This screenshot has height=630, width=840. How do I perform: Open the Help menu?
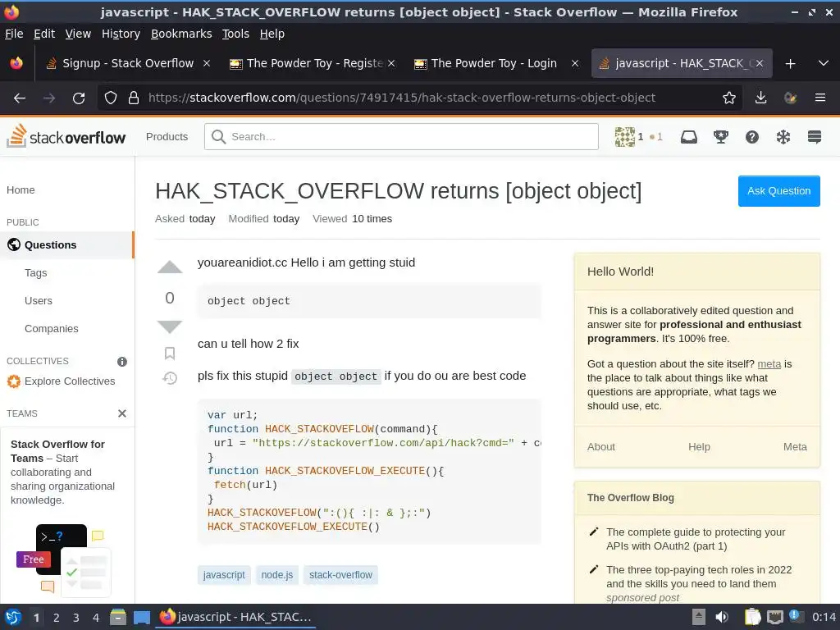click(x=272, y=34)
